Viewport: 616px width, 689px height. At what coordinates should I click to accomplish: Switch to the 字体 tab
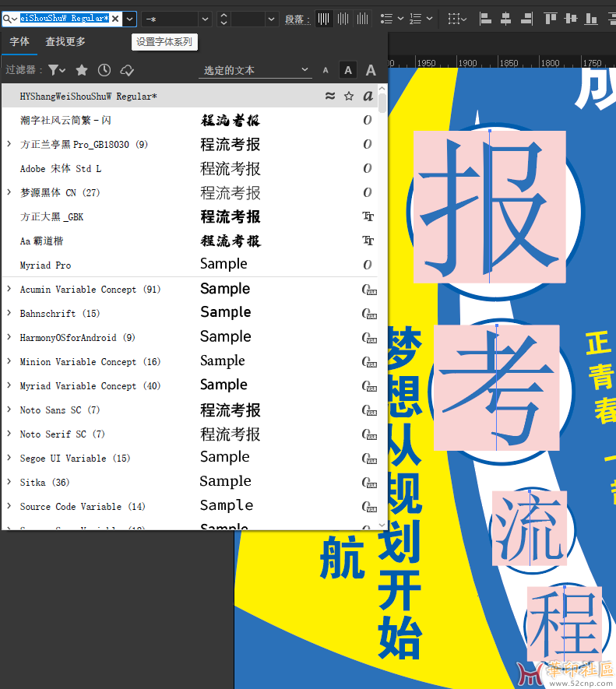pyautogui.click(x=19, y=42)
